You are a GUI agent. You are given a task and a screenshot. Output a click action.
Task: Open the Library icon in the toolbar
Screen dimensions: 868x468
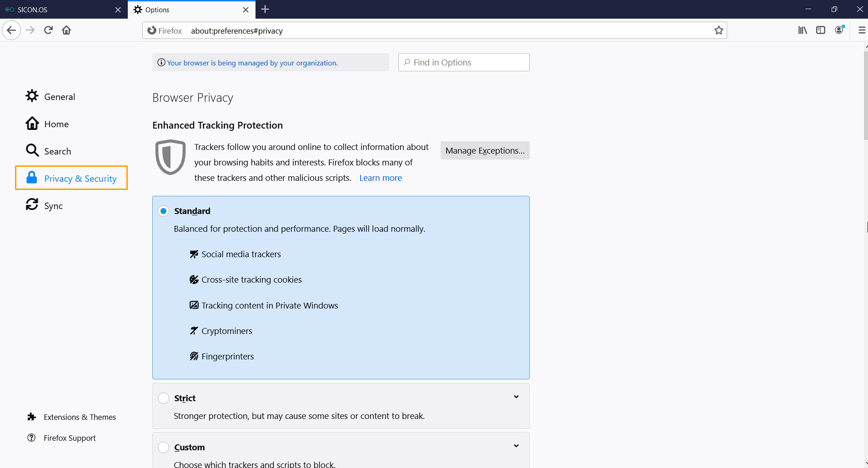[x=803, y=30]
